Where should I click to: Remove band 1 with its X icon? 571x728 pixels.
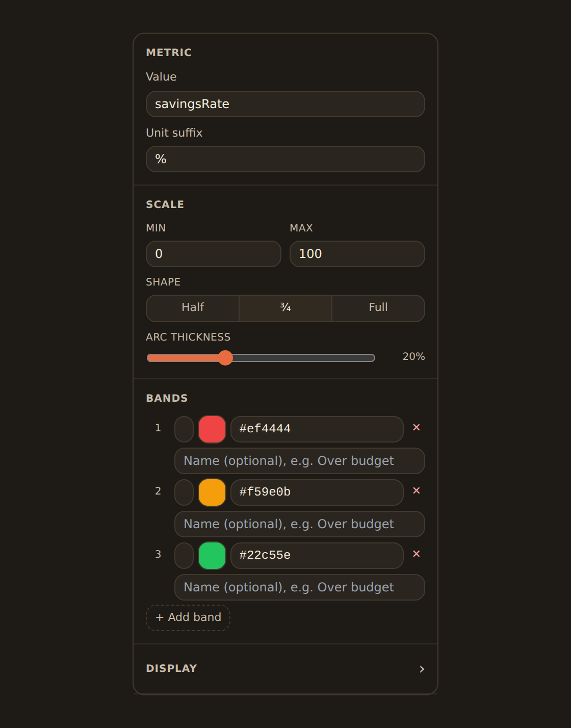(x=417, y=427)
